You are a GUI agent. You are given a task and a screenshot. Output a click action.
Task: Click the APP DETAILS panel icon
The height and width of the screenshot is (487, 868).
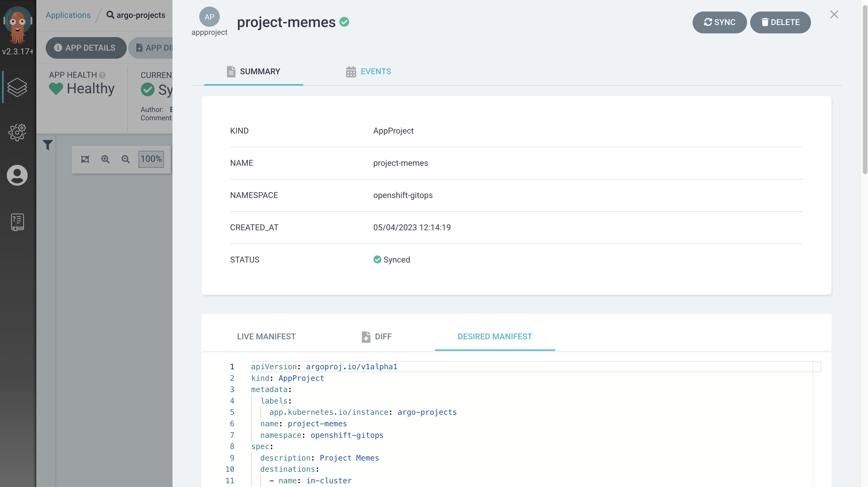coord(58,48)
